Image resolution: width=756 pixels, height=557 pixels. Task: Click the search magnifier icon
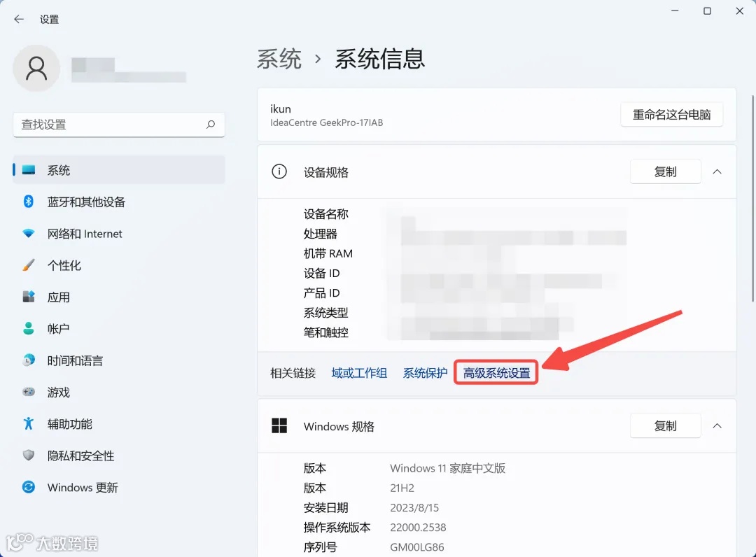click(x=211, y=125)
